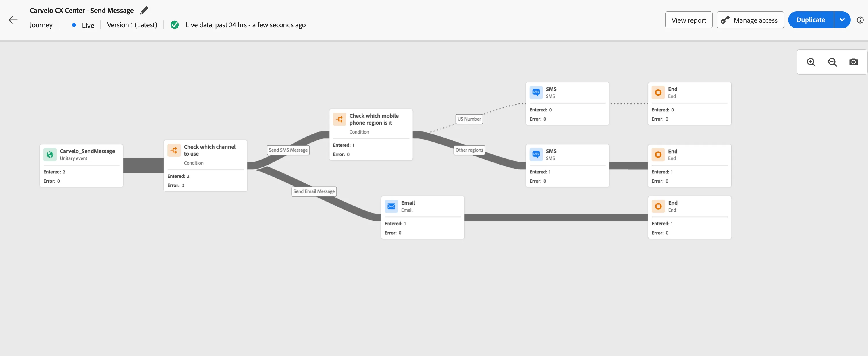Select the Email activity icon

tap(391, 206)
